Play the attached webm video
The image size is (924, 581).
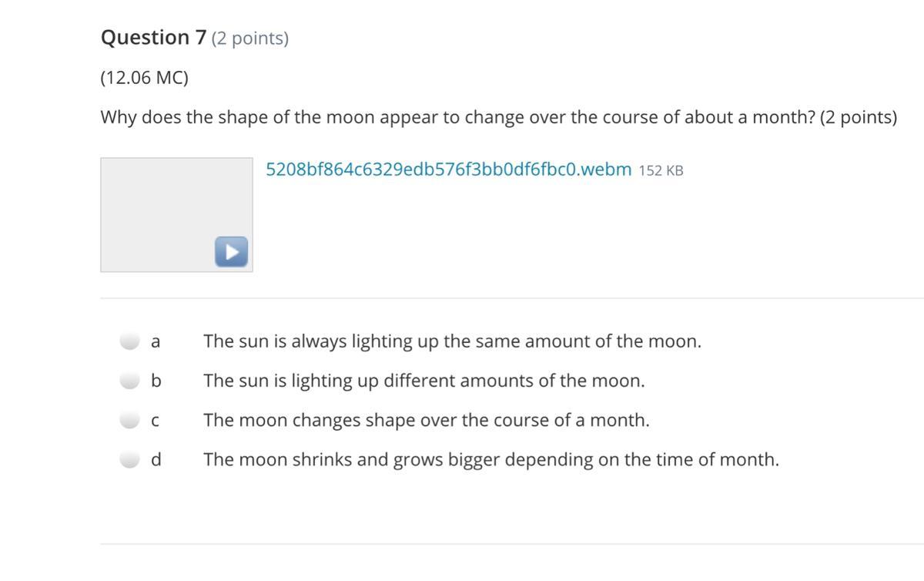tap(232, 252)
